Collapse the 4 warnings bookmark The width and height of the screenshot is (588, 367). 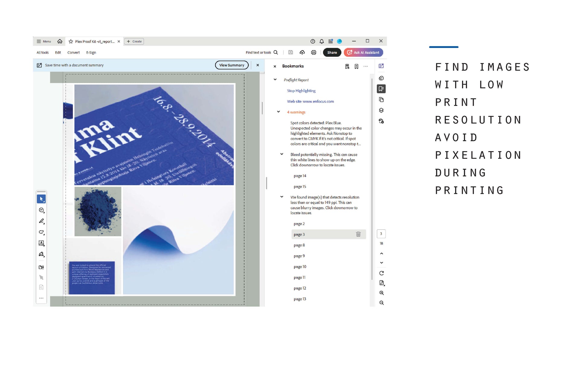pyautogui.click(x=278, y=112)
